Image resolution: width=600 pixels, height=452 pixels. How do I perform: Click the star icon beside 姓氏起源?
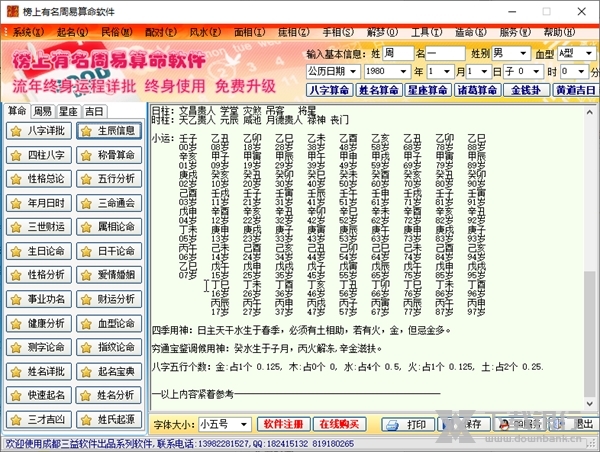86,420
